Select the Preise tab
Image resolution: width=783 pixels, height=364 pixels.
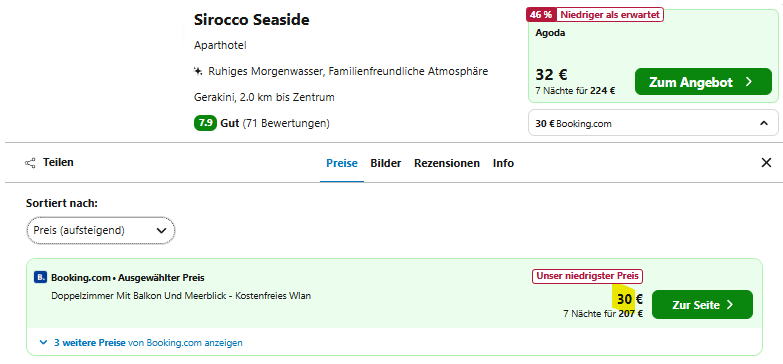point(342,163)
